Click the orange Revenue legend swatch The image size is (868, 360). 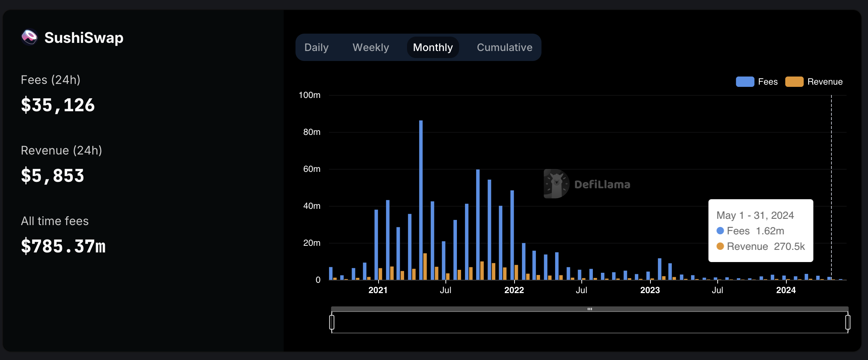point(794,82)
